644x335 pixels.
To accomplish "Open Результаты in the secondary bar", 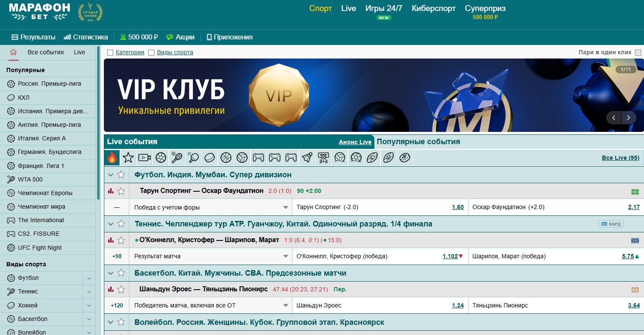I will coord(33,37).
